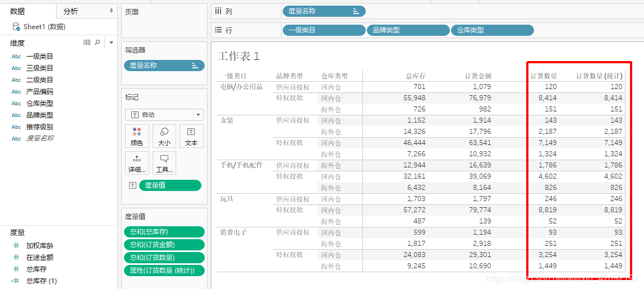This screenshot has height=289, width=644.
Task: Click the 总和(总库存) pill in 度量值
Action: (x=164, y=232)
